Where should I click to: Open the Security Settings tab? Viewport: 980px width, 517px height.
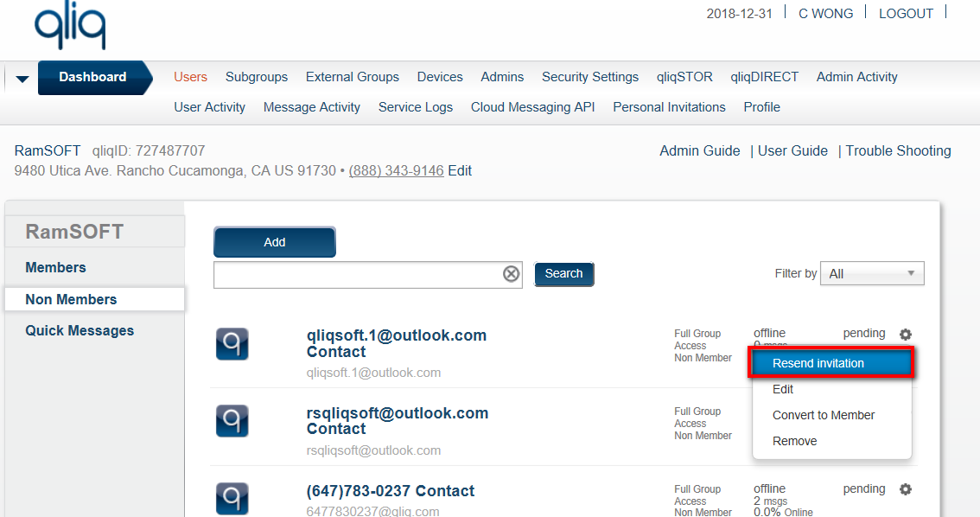(x=589, y=77)
